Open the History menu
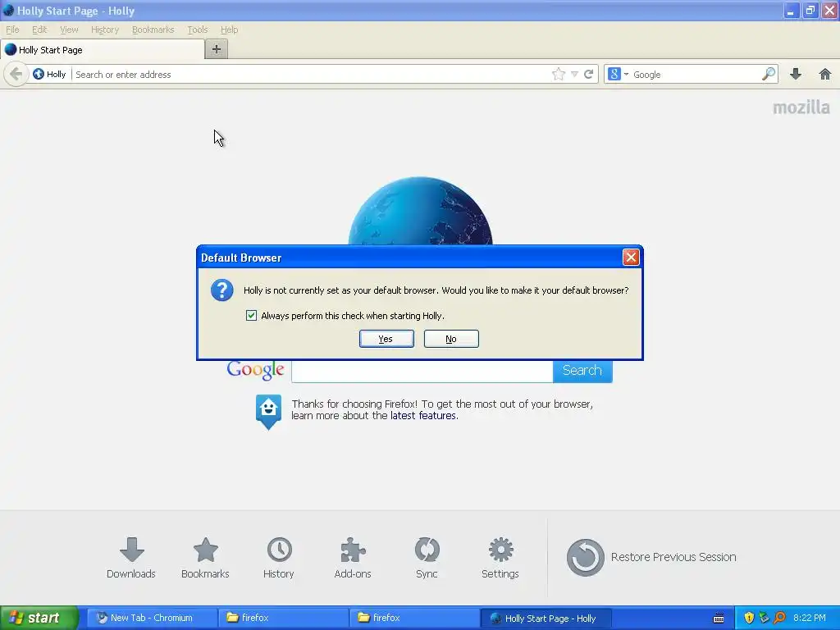Viewport: 840px width, 630px height. (105, 30)
